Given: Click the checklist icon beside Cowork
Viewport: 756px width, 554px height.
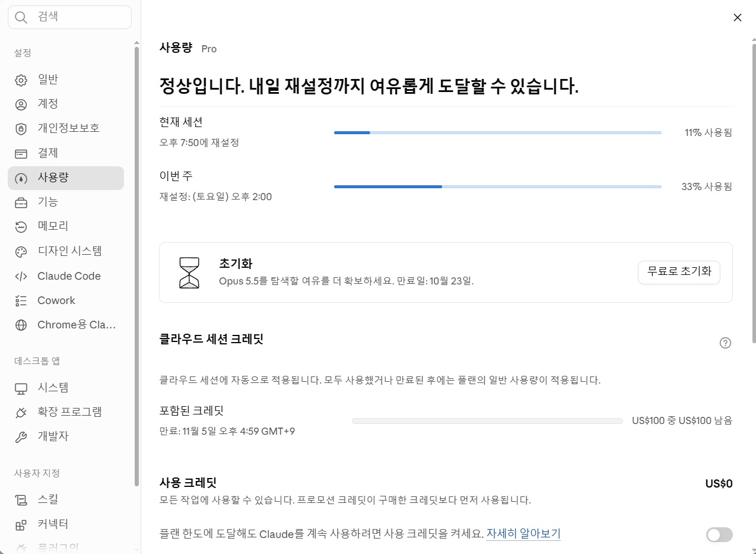Looking at the screenshot, I should [21, 300].
